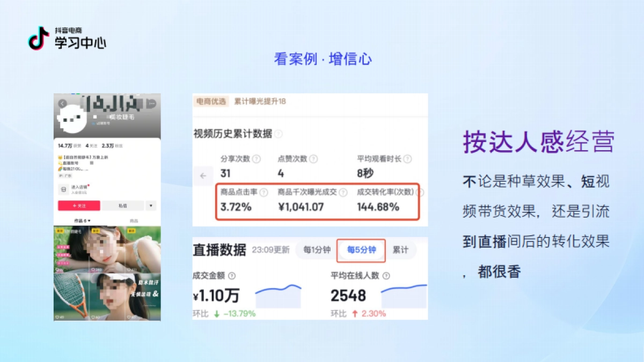This screenshot has width=644, height=362.
Task: Select the 每5分钟 interval option
Action: coord(362,250)
